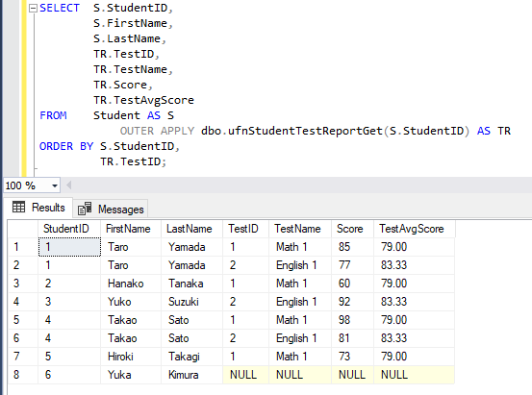
Task: Click the Results grid icon
Action: pyautogui.click(x=18, y=207)
